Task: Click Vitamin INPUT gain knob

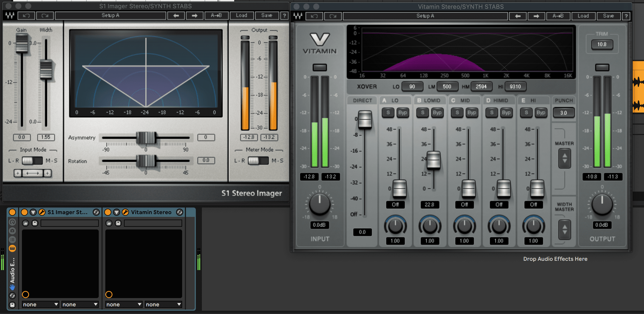Action: pyautogui.click(x=320, y=204)
